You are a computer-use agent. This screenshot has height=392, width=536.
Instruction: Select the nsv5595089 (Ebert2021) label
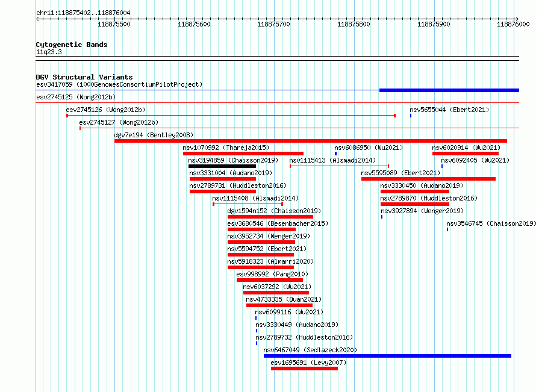(400, 173)
